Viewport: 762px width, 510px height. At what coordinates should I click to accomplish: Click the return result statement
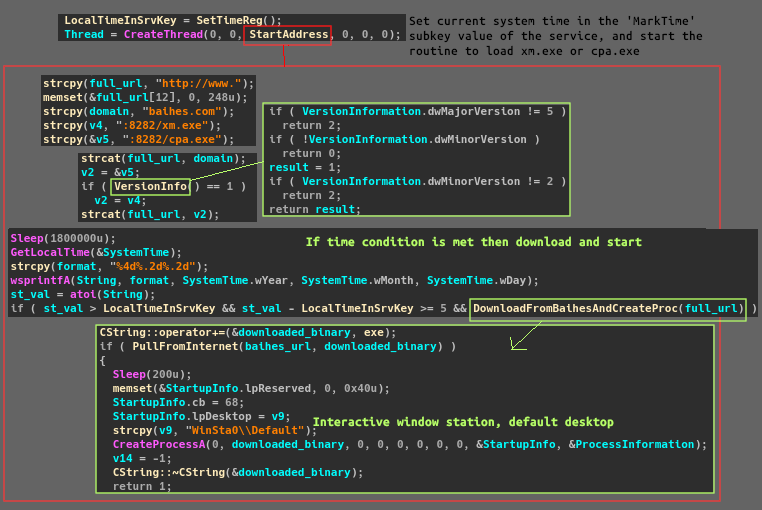point(315,210)
